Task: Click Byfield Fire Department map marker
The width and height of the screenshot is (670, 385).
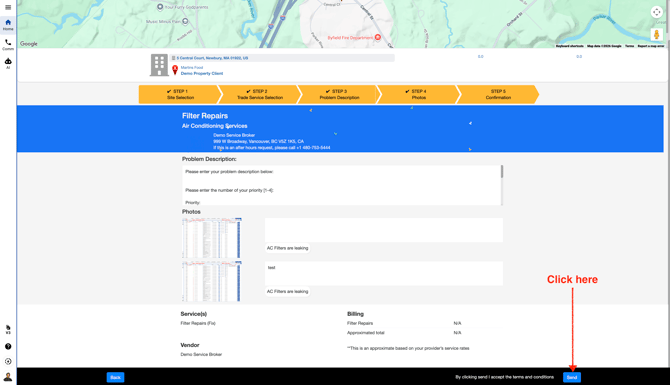Action: coord(378,38)
